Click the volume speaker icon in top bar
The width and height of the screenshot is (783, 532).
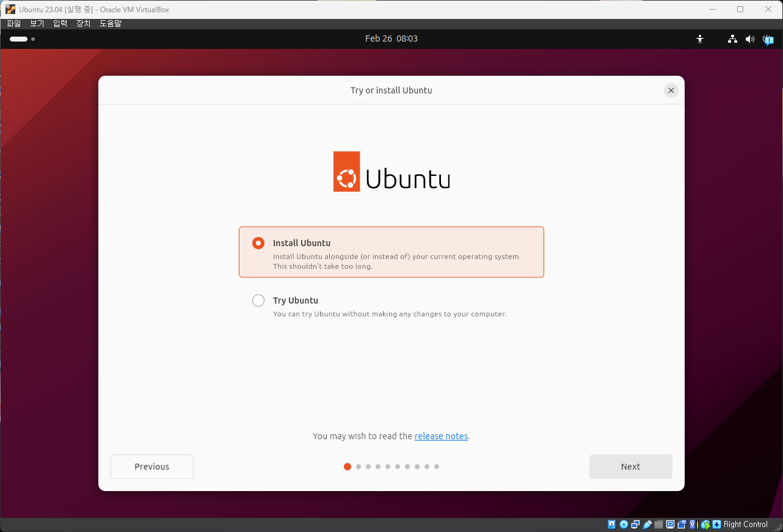[x=750, y=39]
